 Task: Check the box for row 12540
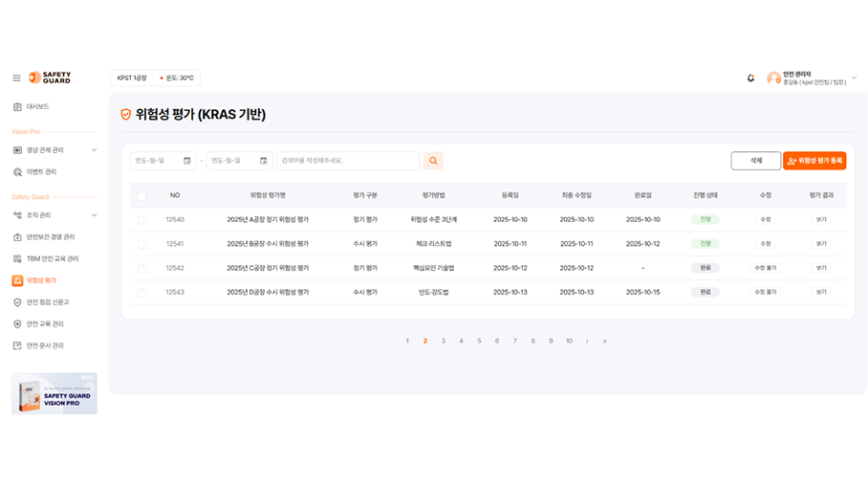pyautogui.click(x=142, y=220)
